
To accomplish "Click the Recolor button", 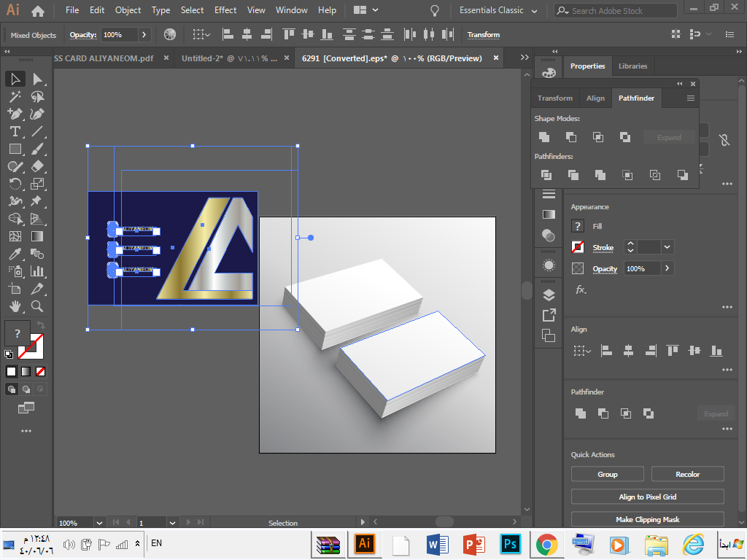I will [687, 474].
